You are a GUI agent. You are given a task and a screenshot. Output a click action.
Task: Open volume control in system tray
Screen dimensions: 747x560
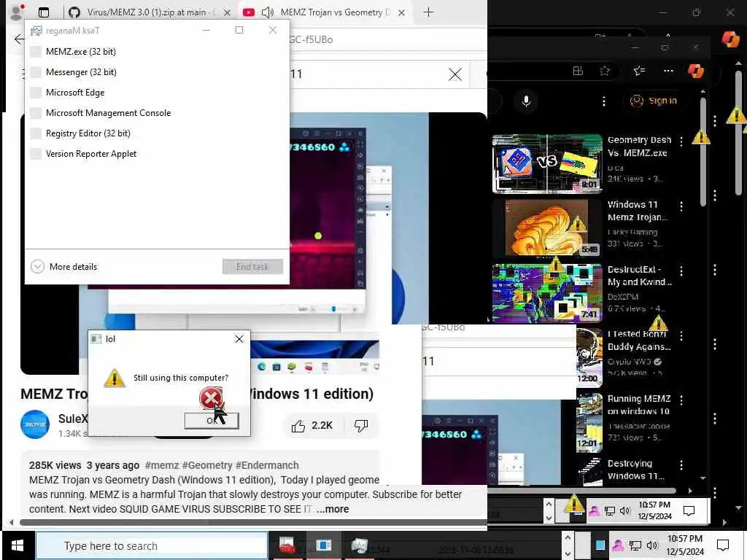click(x=652, y=545)
